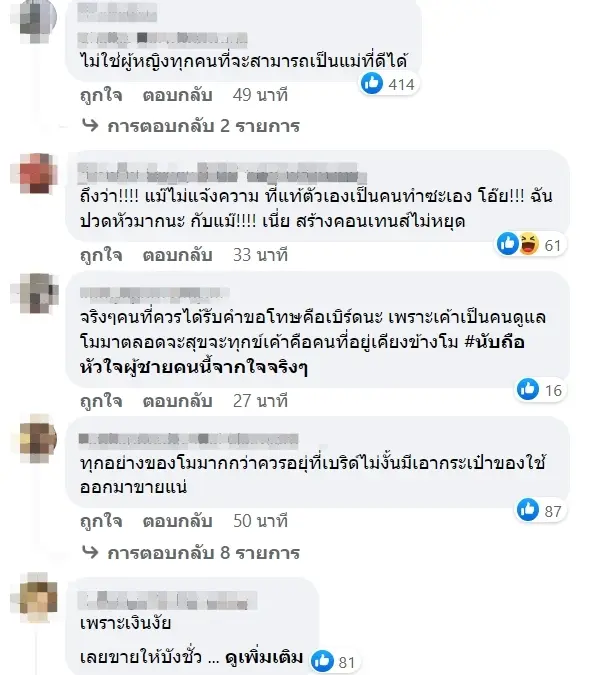Open the red pixelated profile avatar

tap(38, 173)
